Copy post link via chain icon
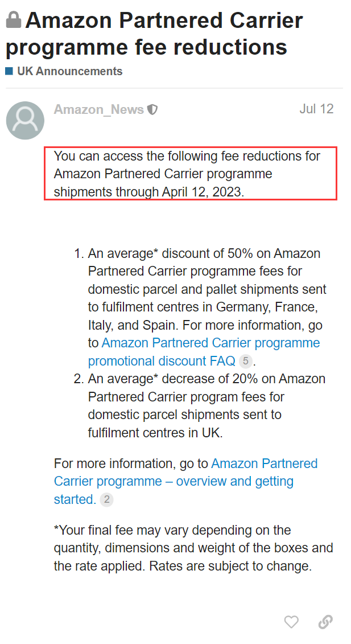Image resolution: width=351 pixels, height=644 pixels. [x=325, y=622]
